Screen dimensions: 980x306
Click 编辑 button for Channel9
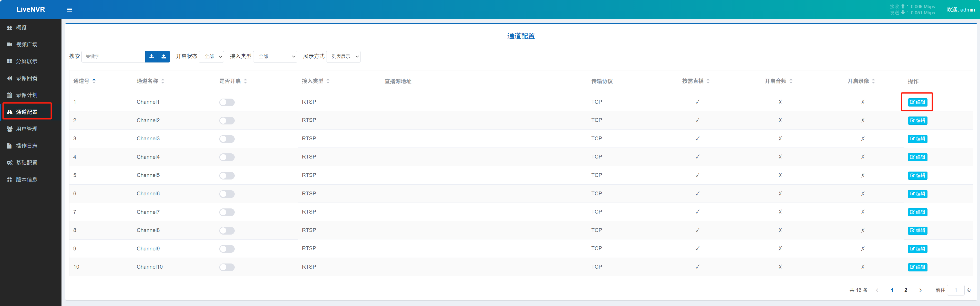[x=917, y=249]
